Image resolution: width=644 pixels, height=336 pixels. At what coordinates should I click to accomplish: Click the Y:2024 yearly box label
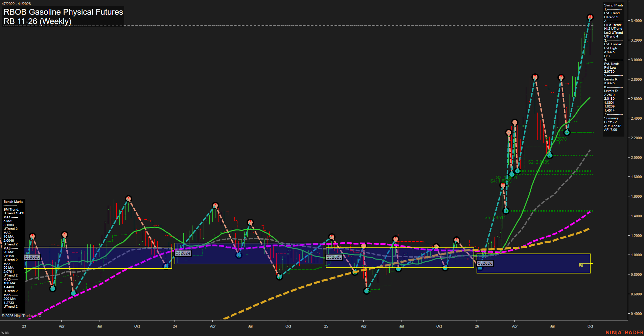(x=183, y=253)
